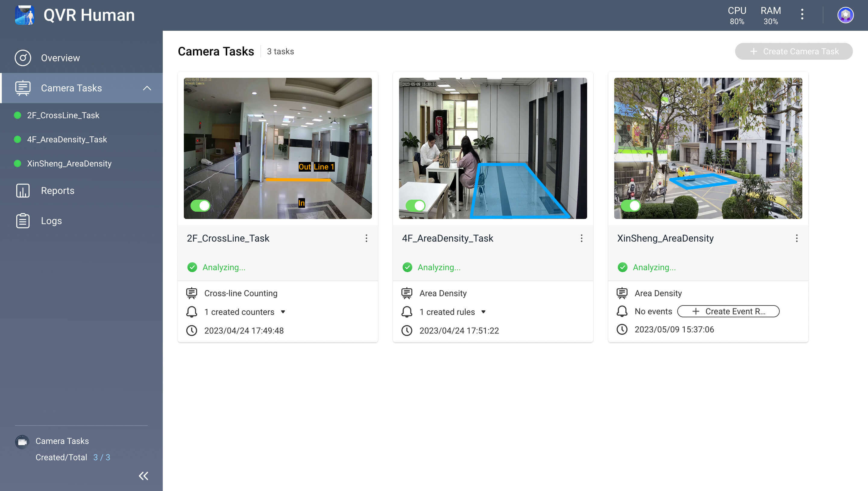Expand the 1 created counters dropdown
Image resolution: width=868 pixels, height=491 pixels.
[x=283, y=312]
